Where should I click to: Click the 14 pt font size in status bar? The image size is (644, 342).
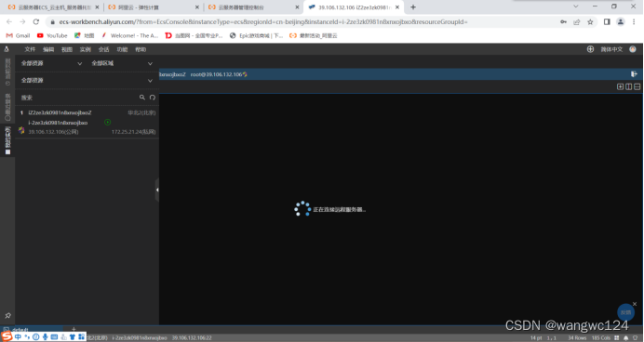[536, 338]
